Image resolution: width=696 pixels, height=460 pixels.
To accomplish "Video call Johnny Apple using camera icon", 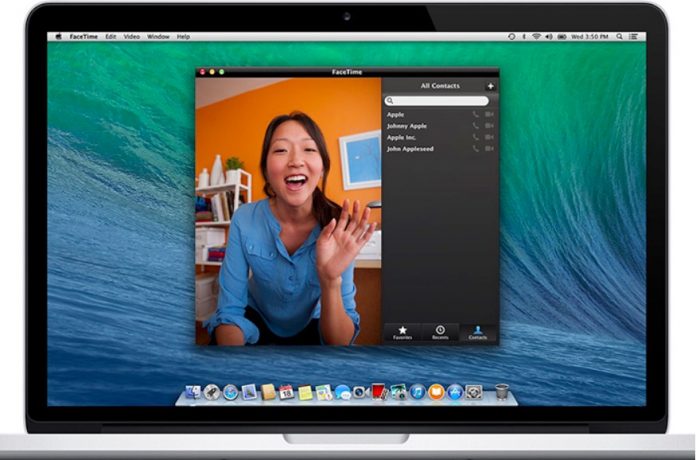I will [x=489, y=126].
